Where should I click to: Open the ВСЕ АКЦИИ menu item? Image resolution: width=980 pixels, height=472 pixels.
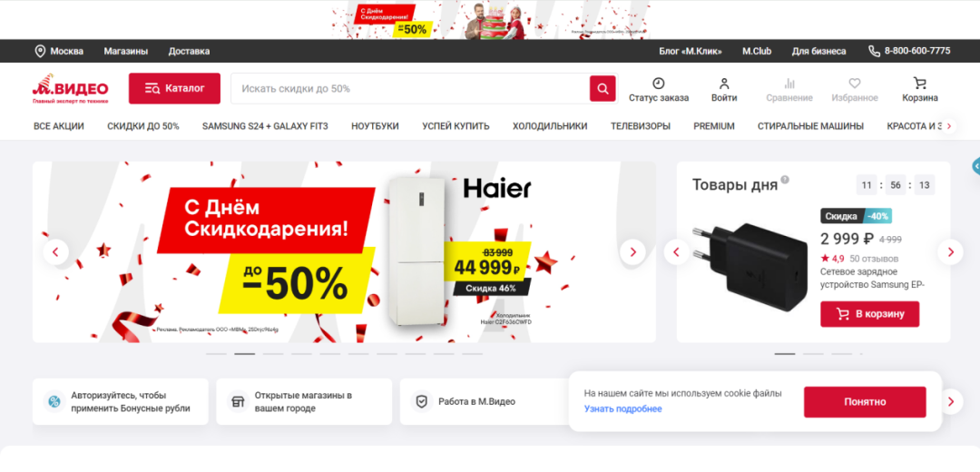pos(59,126)
